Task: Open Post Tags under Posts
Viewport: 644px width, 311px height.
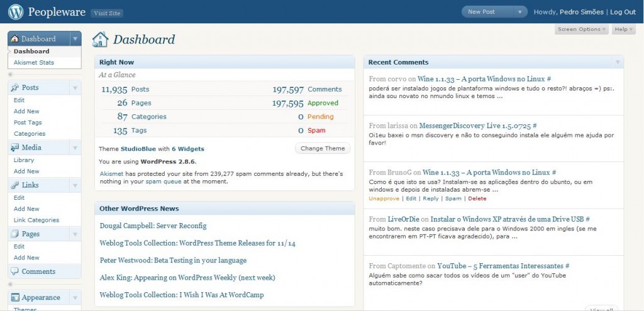Action: (x=28, y=123)
